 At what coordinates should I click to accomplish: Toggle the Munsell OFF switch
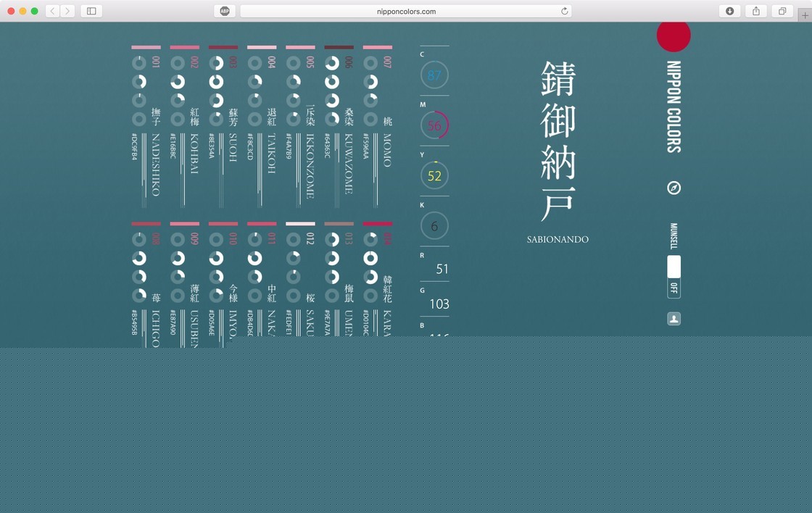(674, 276)
